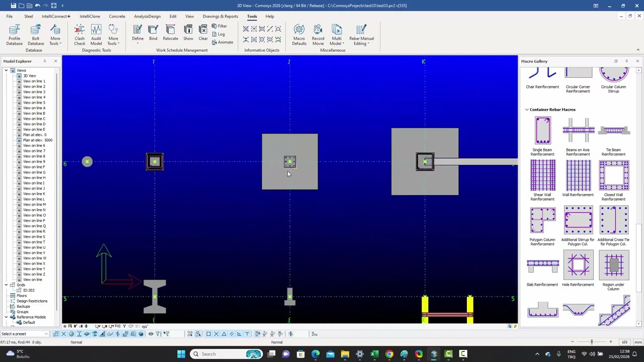644x362 pixels.
Task: Open the Define dropdown
Action: pyautogui.click(x=137, y=34)
